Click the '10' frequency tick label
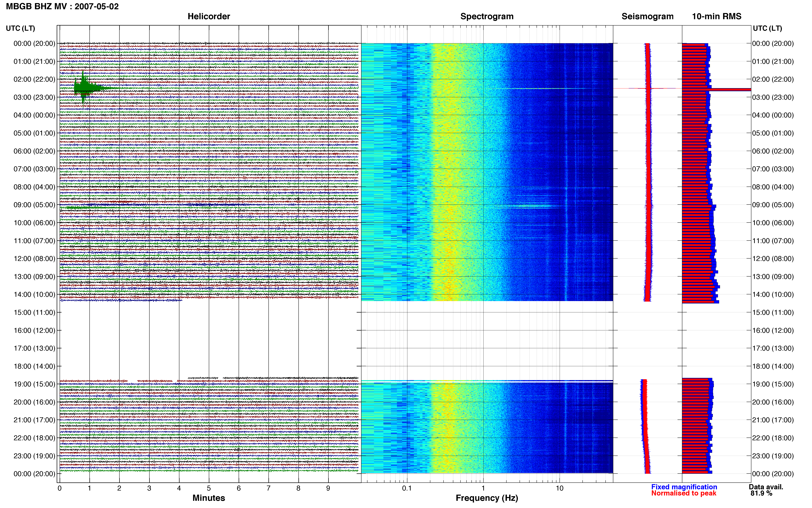This screenshot has height=508, width=812. click(x=559, y=488)
